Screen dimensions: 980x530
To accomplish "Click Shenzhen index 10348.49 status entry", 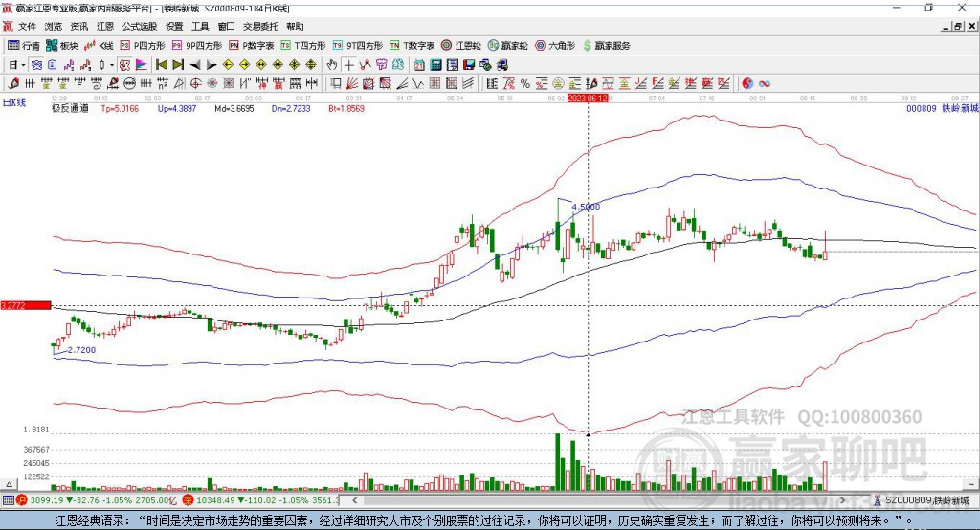I will pos(260,500).
